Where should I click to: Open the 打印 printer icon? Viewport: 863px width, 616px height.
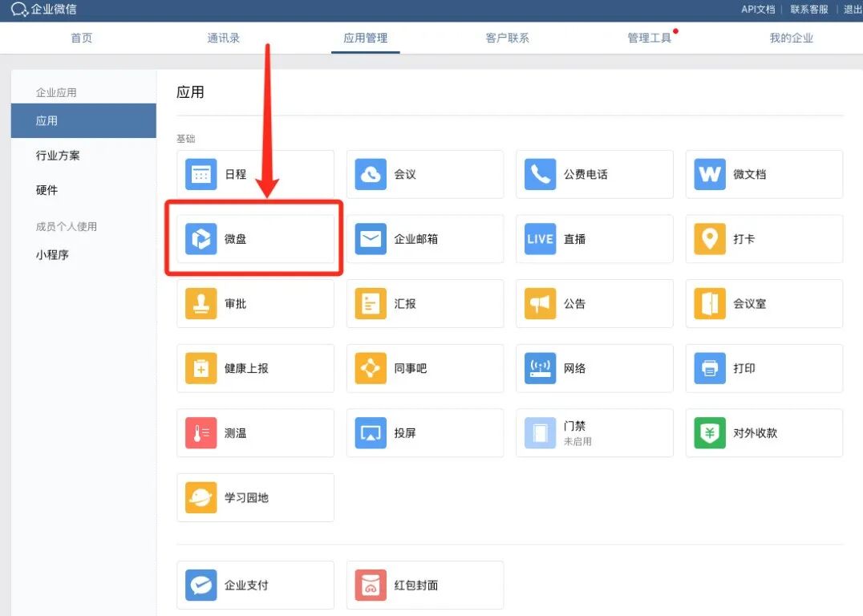click(x=710, y=368)
